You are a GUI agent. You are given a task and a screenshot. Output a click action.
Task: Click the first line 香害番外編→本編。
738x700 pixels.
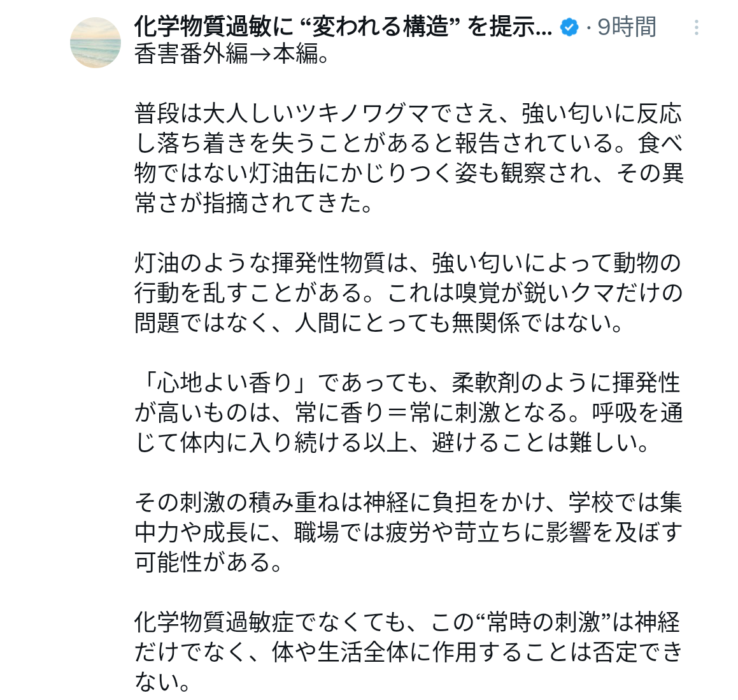point(232,54)
